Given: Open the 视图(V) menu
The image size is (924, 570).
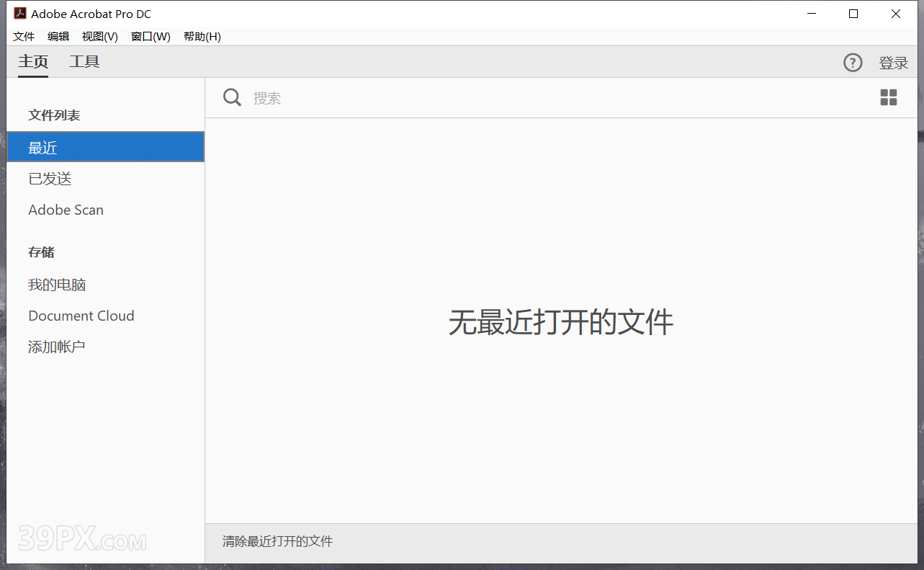Looking at the screenshot, I should [100, 37].
